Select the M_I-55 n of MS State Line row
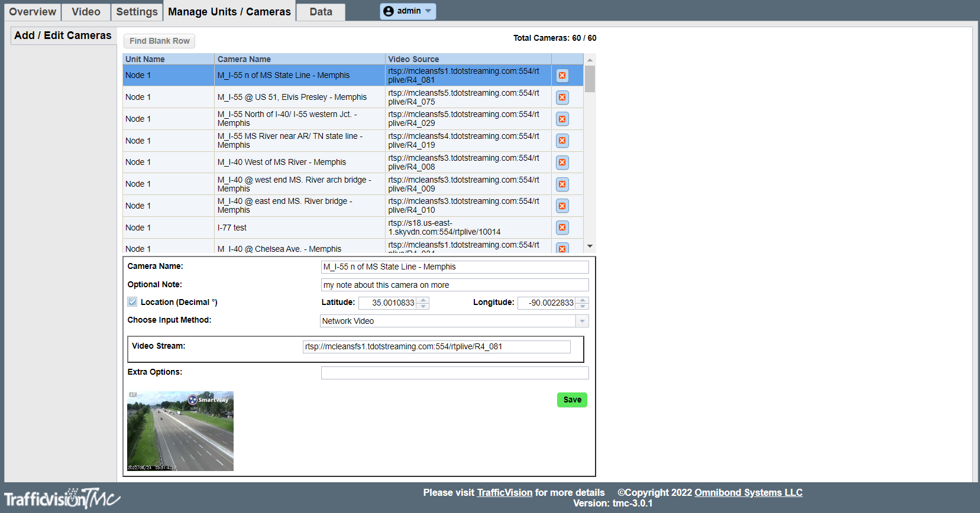The image size is (980, 513). click(353, 76)
